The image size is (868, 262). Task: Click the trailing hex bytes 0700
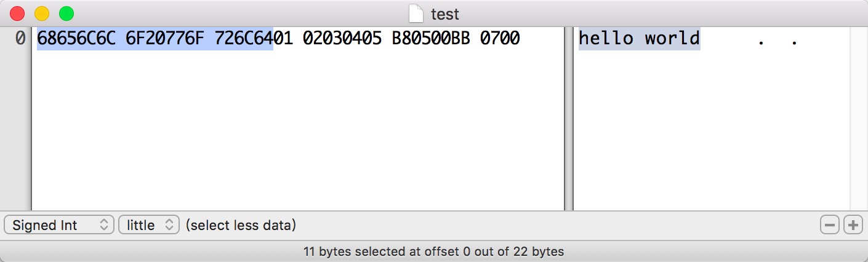coord(500,39)
